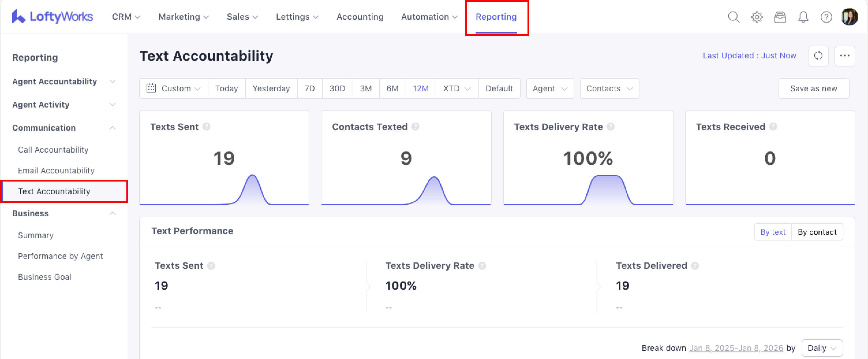
Task: Open the Agent filter dropdown
Action: click(x=550, y=88)
